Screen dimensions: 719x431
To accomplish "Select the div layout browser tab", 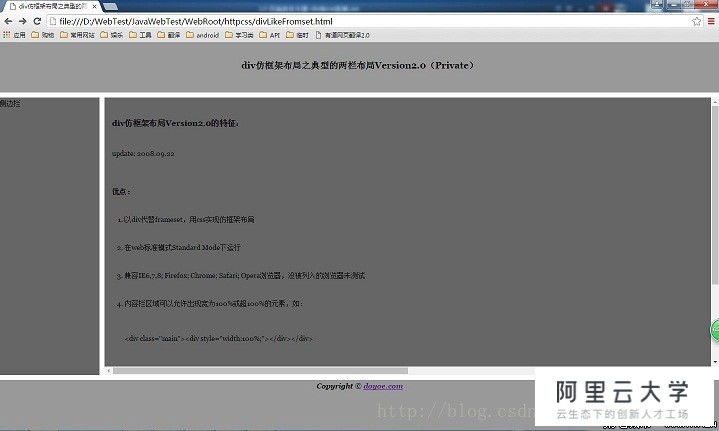I will point(51,6).
